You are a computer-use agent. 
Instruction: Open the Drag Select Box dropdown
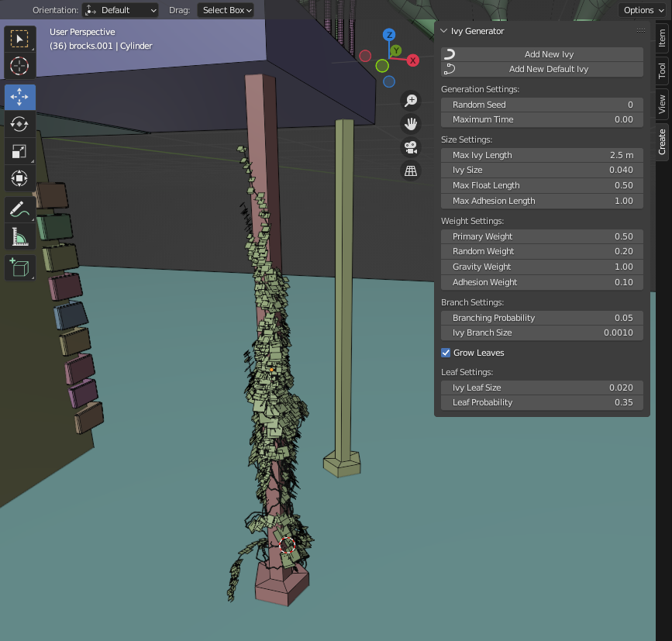[x=226, y=10]
